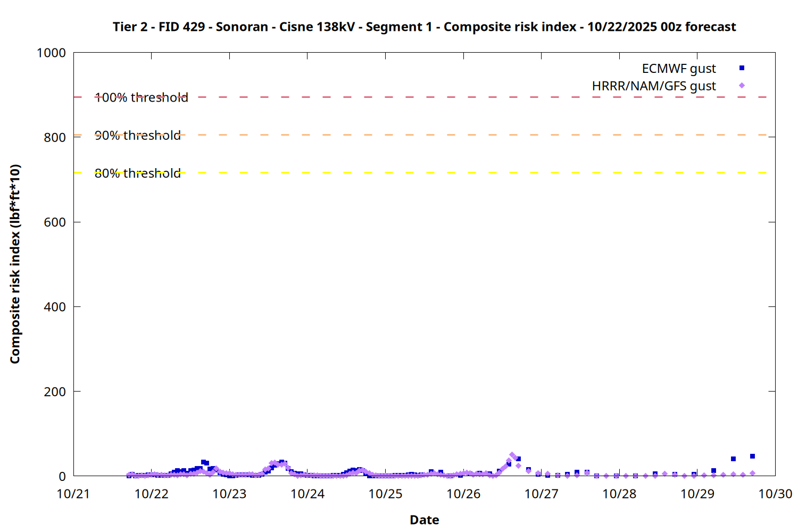Viewport: 798px width, 532px height.
Task: Click the rightmost blue ECMWF data point
Action: point(752,456)
